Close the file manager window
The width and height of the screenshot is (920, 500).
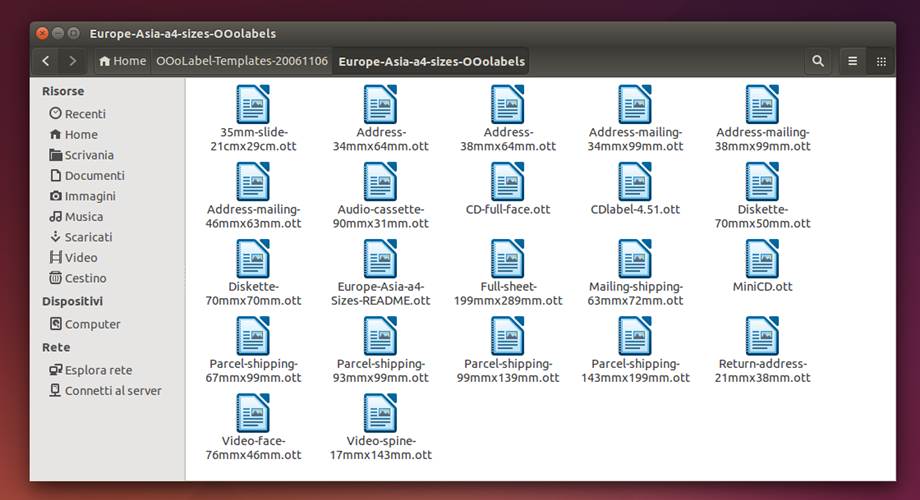(x=42, y=33)
